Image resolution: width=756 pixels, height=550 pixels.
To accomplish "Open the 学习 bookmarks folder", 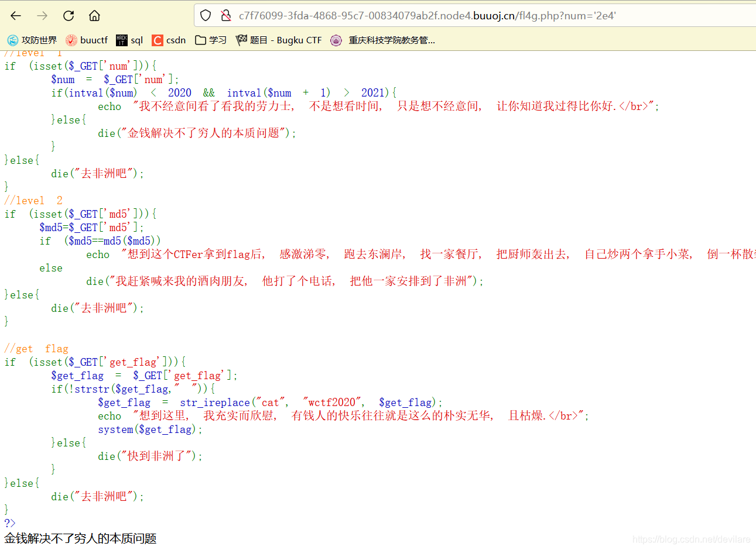I will (211, 40).
